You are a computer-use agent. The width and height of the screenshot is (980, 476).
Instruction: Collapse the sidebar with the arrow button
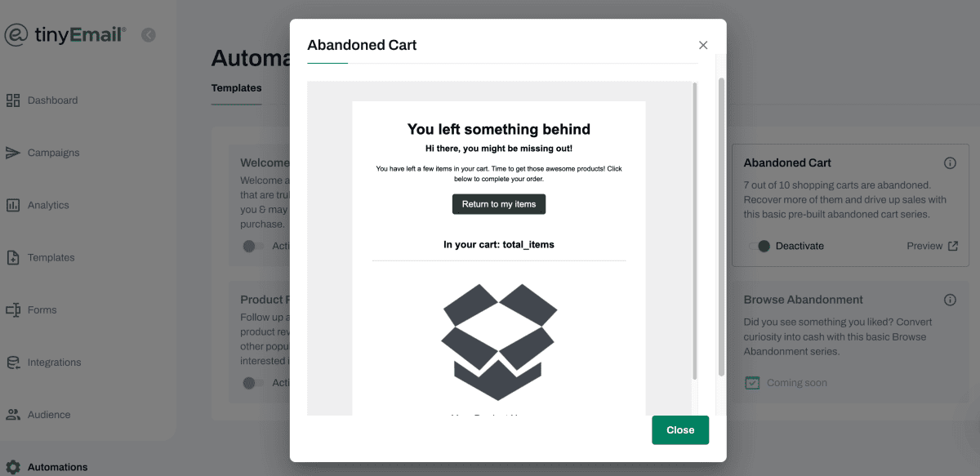pos(148,34)
